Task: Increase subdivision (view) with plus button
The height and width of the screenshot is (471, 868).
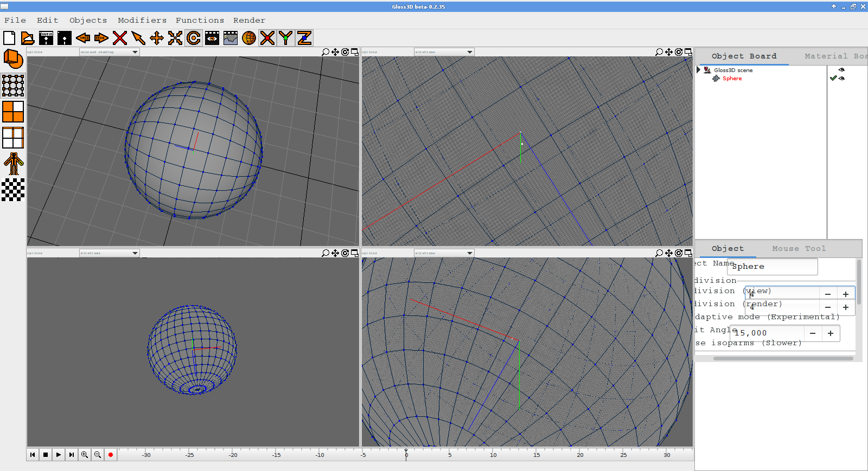Action: coord(846,294)
